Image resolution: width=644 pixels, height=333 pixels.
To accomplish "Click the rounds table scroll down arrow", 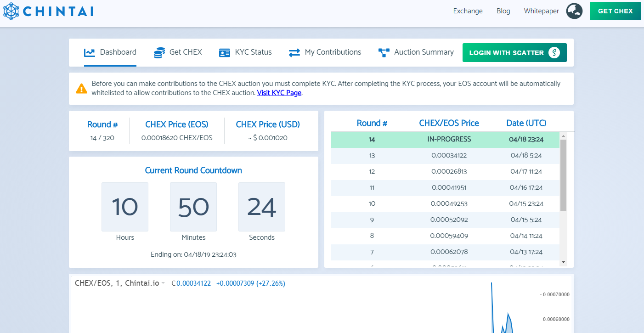I will pyautogui.click(x=563, y=262).
